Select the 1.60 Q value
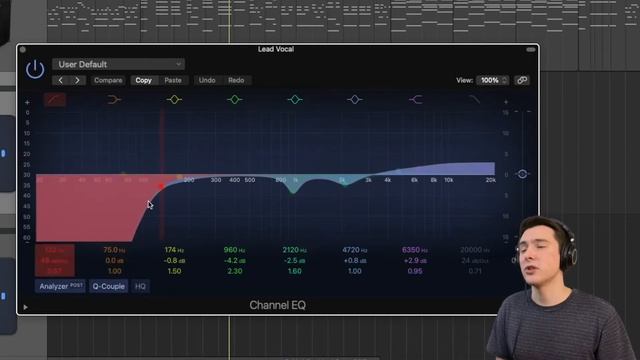The width and height of the screenshot is (640, 360). 294,271
